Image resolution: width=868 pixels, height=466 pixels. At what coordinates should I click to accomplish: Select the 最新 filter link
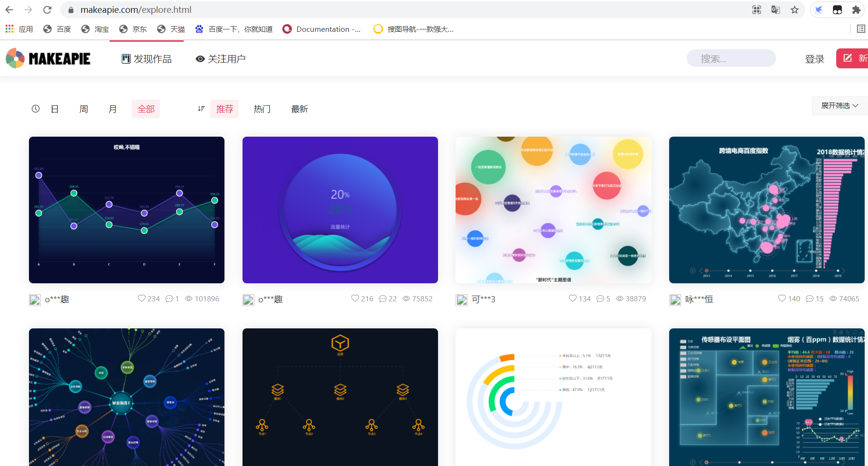[299, 109]
